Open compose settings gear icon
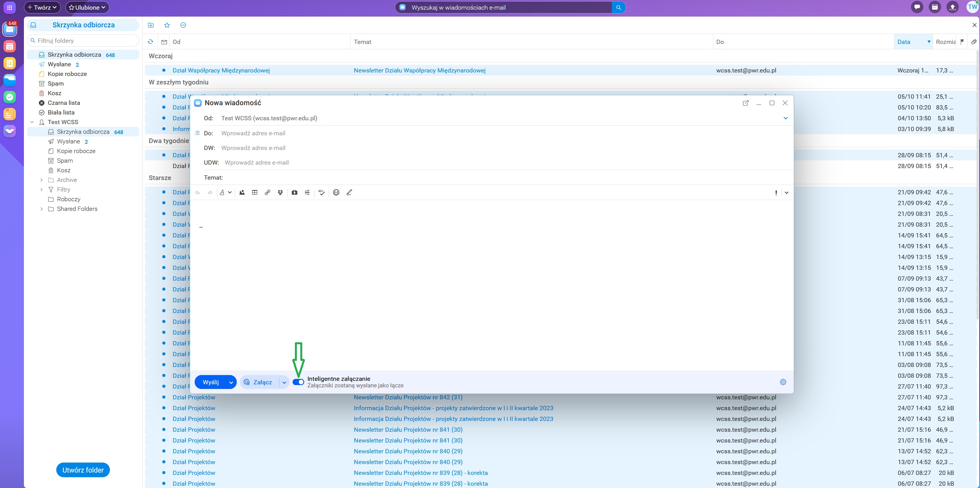 tap(783, 382)
